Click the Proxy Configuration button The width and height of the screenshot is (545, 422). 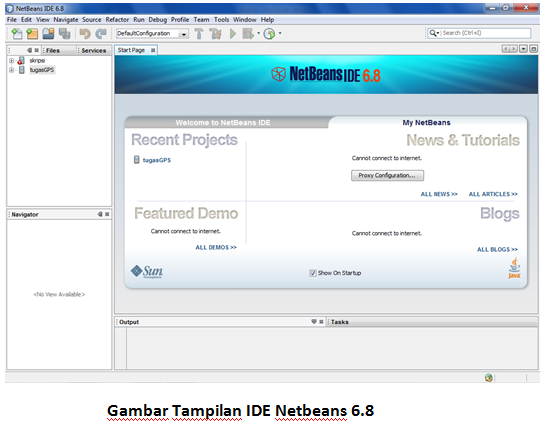click(387, 176)
